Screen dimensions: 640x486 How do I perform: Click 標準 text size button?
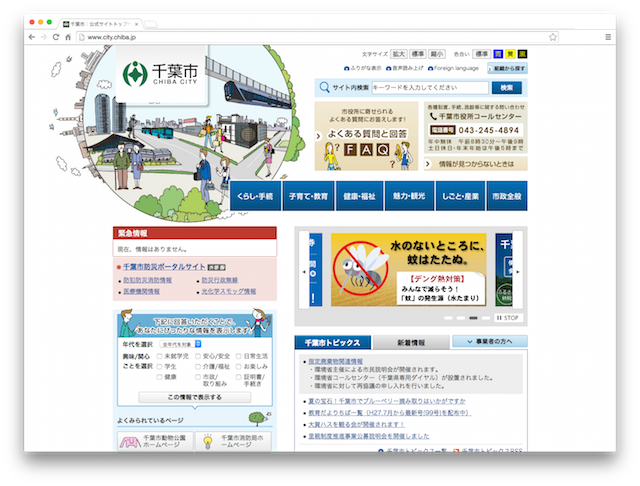pos(418,54)
